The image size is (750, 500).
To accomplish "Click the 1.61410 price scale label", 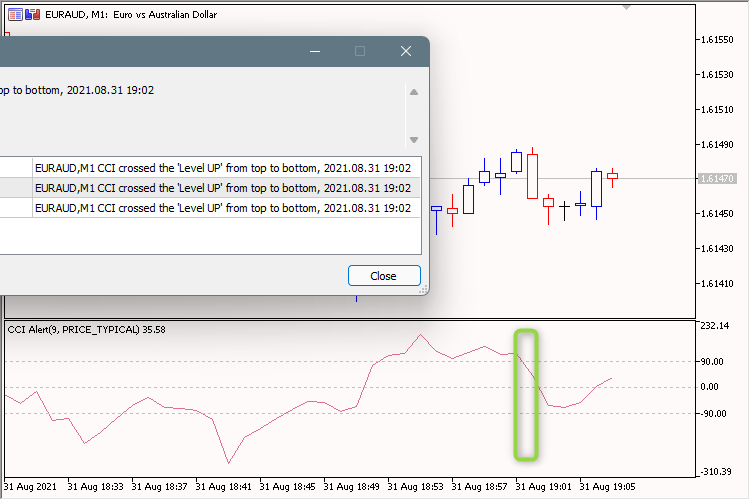I will (717, 284).
